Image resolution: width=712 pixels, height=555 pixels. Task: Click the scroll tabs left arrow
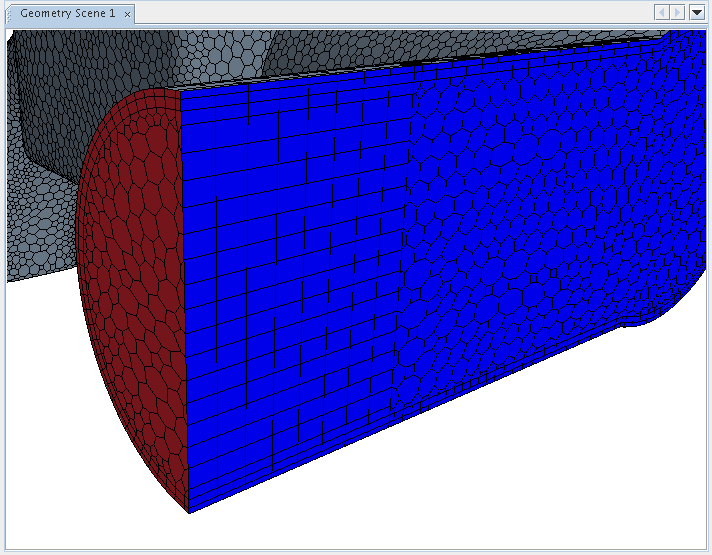tap(661, 13)
